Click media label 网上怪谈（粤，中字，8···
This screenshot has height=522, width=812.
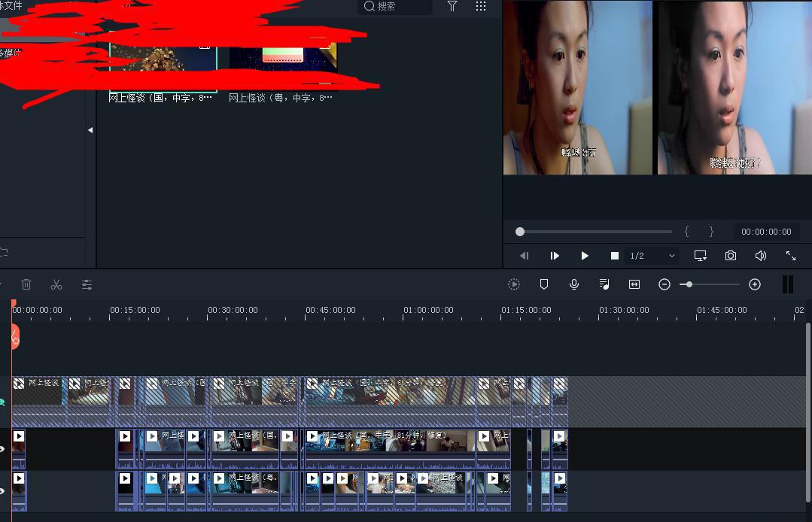pyautogui.click(x=280, y=98)
